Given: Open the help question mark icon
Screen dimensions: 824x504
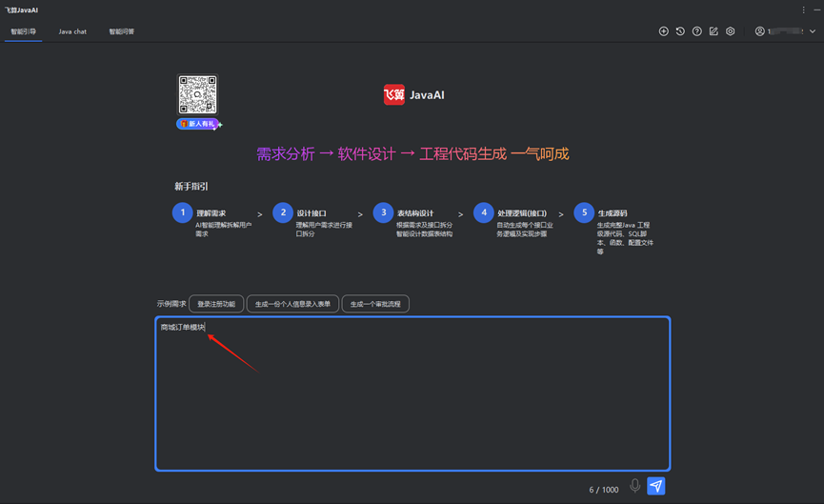Looking at the screenshot, I should coord(696,31).
